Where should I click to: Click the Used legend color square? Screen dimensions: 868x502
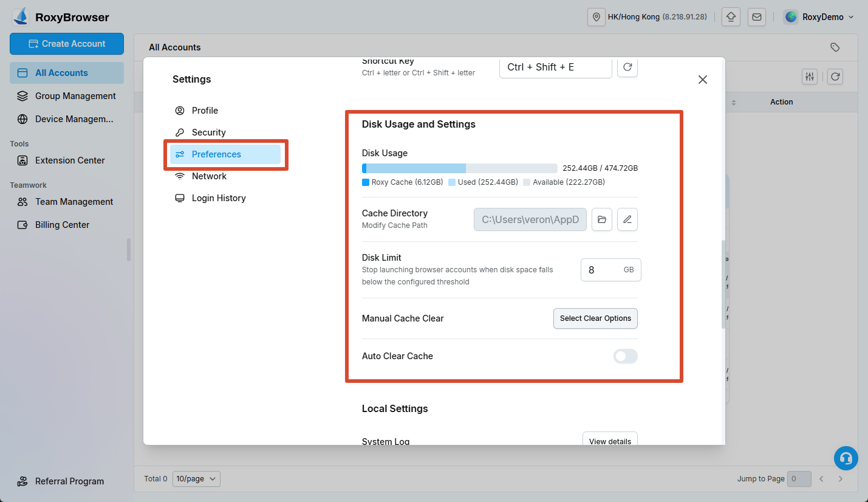point(452,182)
